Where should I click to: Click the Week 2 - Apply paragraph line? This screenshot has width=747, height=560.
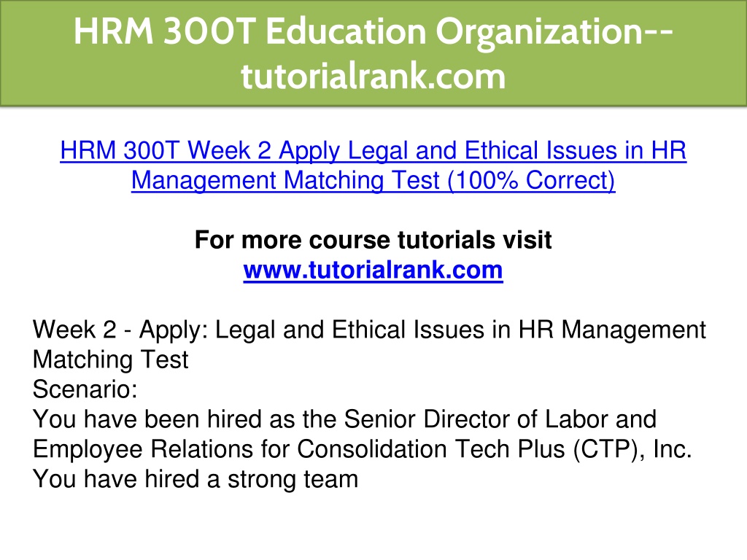[369, 330]
